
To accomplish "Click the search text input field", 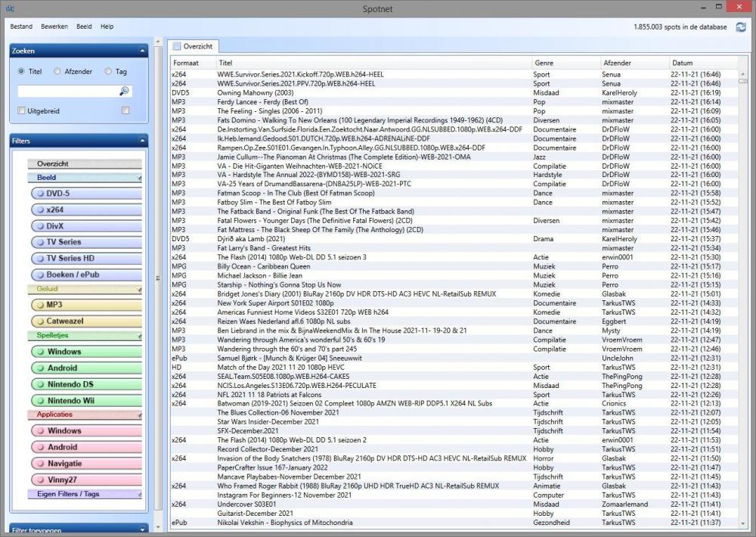I will 68,91.
